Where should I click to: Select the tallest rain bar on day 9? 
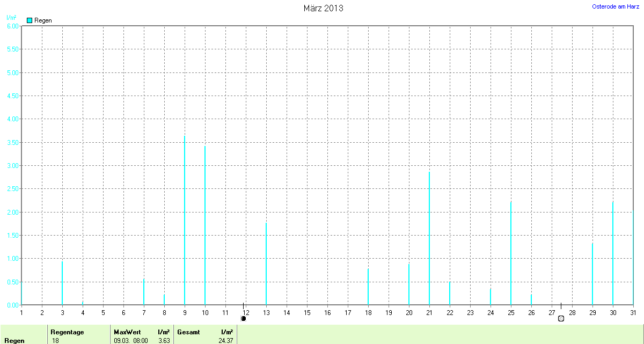point(185,220)
